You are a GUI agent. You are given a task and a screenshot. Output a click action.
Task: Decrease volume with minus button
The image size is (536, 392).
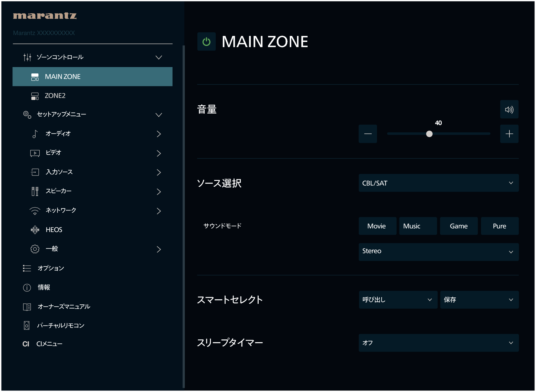tap(368, 134)
